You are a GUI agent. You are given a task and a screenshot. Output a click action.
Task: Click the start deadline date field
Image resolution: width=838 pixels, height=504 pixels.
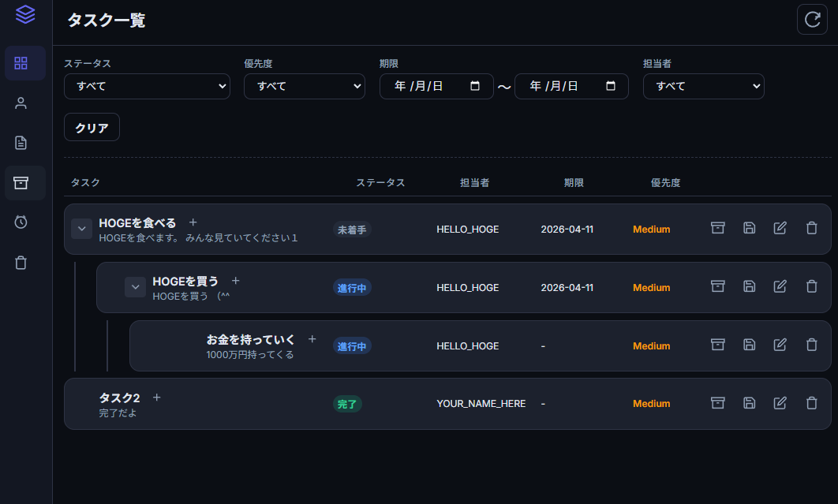pyautogui.click(x=436, y=86)
